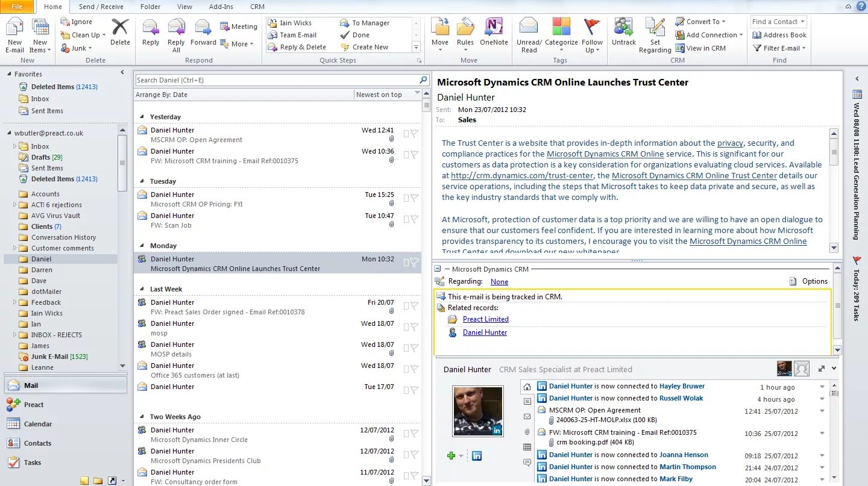The width and height of the screenshot is (868, 486).
Task: Click the Delete X icon
Action: (120, 28)
